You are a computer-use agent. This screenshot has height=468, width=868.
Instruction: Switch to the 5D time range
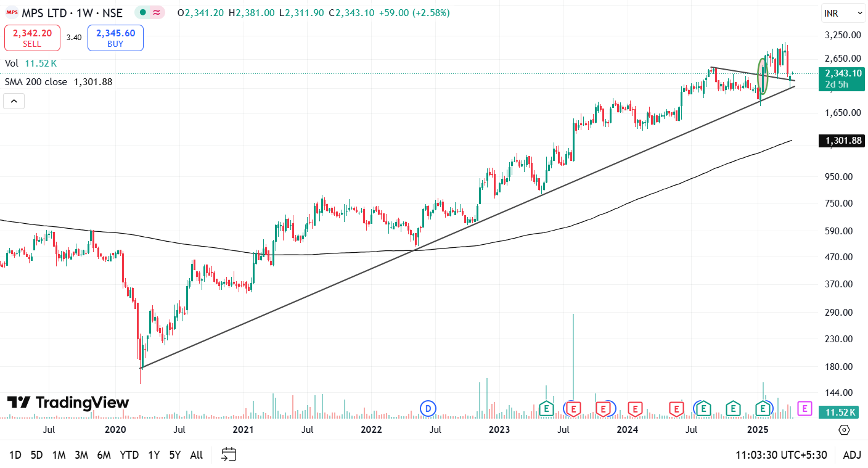coord(37,455)
